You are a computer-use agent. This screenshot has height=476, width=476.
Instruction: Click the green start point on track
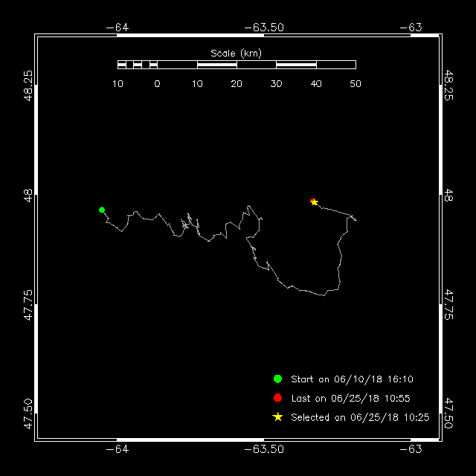click(102, 210)
